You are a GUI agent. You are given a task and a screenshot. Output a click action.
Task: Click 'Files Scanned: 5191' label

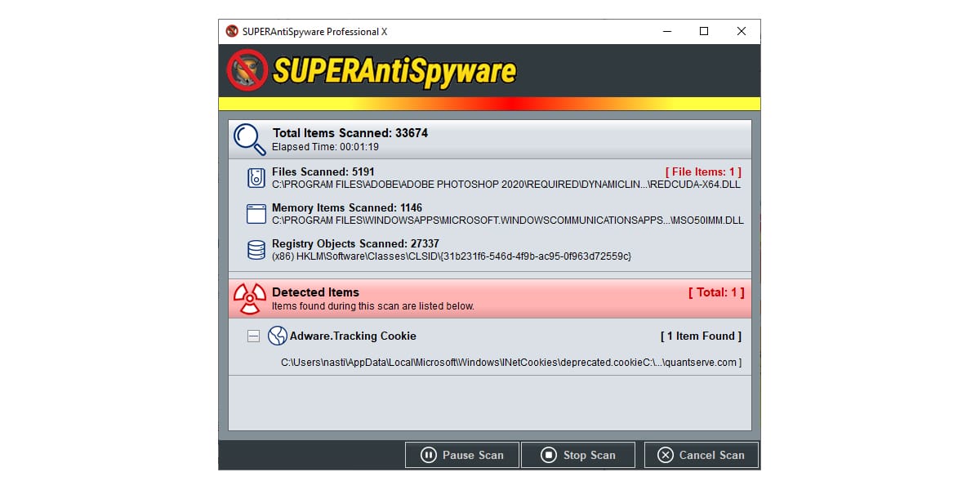[323, 172]
